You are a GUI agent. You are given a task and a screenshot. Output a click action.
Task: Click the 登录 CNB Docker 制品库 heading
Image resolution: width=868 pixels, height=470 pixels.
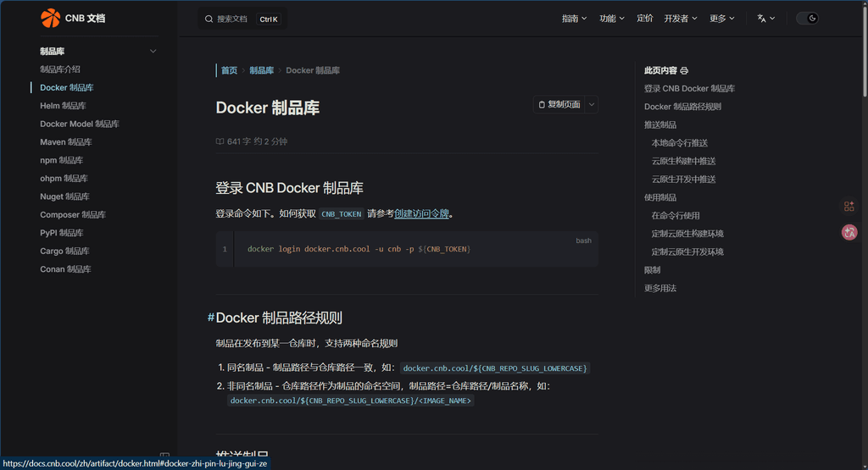(290, 188)
